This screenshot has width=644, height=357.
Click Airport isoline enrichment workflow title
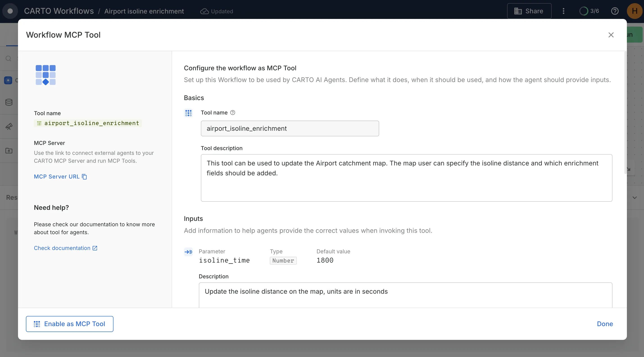pyautogui.click(x=144, y=11)
